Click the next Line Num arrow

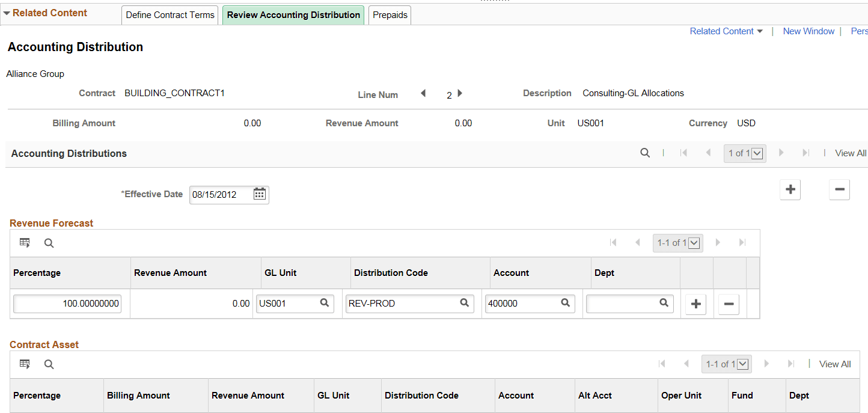click(x=460, y=93)
